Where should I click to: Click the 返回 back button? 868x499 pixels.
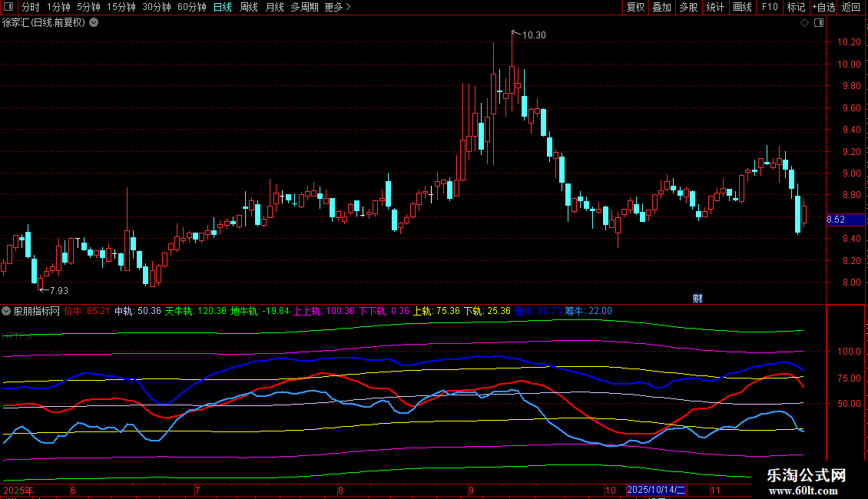tap(851, 7)
